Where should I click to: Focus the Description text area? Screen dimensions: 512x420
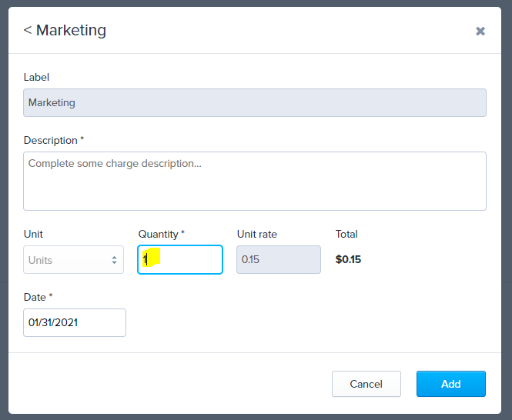point(254,181)
